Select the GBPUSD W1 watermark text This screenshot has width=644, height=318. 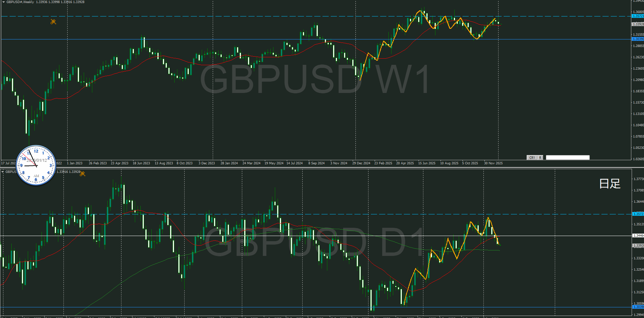[314, 80]
